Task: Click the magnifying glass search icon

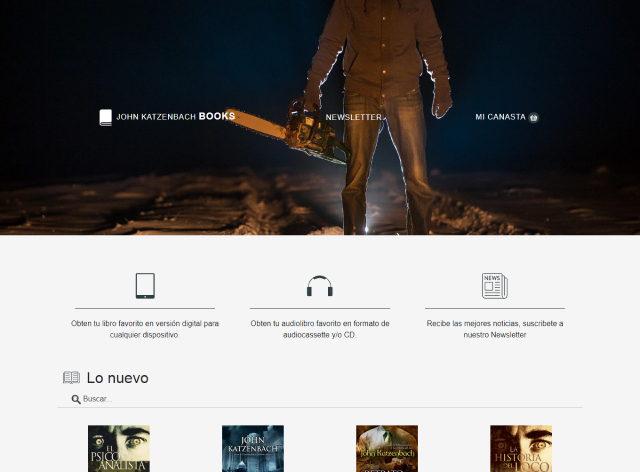Action: point(76,399)
